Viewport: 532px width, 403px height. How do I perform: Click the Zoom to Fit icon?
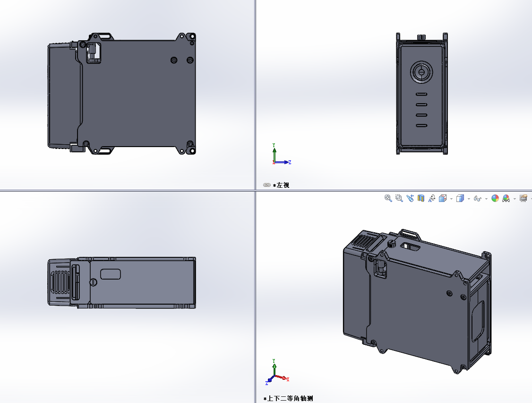388,198
